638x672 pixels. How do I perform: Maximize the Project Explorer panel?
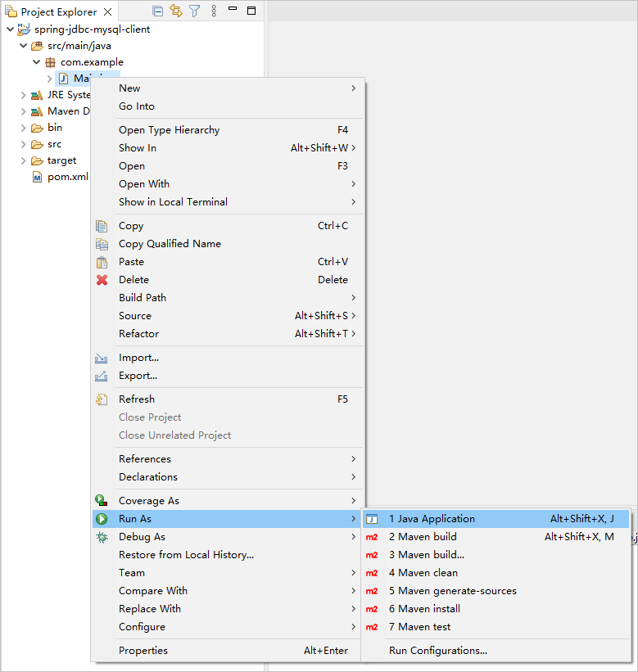coord(251,11)
